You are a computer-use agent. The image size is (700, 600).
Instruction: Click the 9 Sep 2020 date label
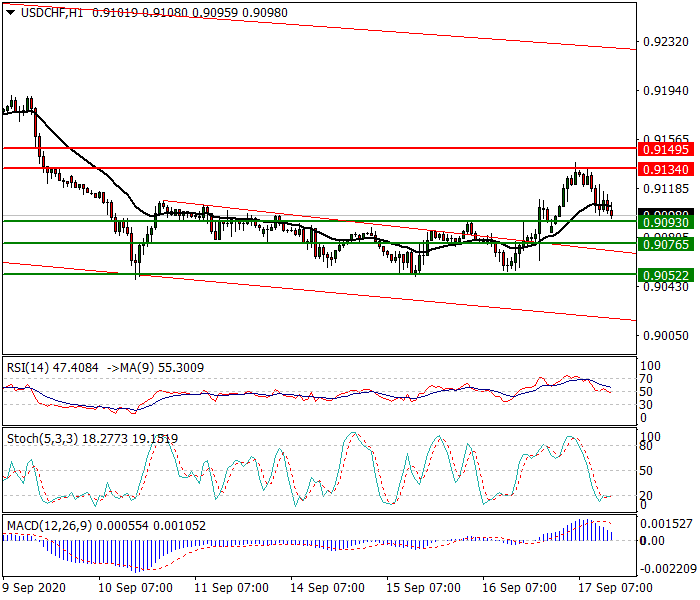(34, 588)
